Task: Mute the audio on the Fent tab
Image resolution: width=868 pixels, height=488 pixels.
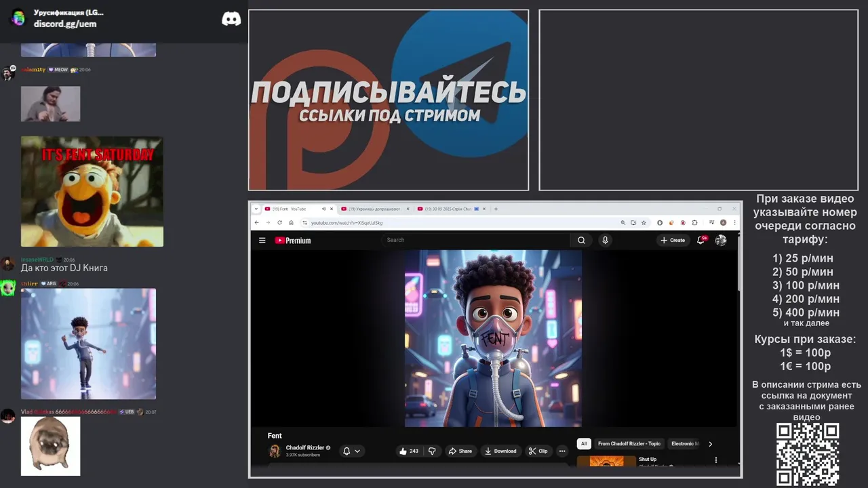Action: 323,209
